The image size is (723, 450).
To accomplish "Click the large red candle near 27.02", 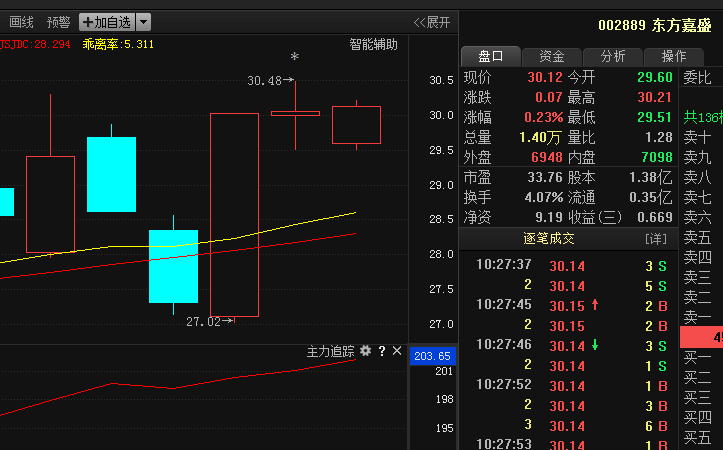I will tap(234, 215).
